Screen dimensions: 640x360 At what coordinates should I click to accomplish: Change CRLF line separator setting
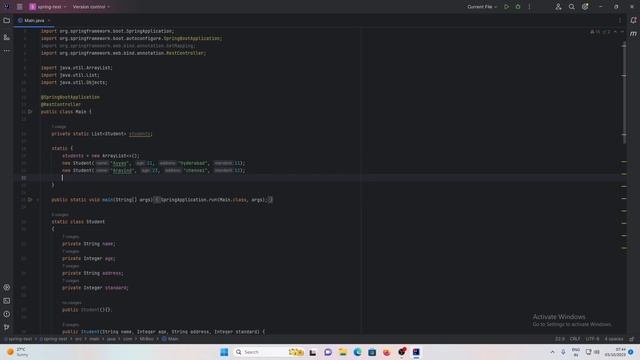coord(575,339)
